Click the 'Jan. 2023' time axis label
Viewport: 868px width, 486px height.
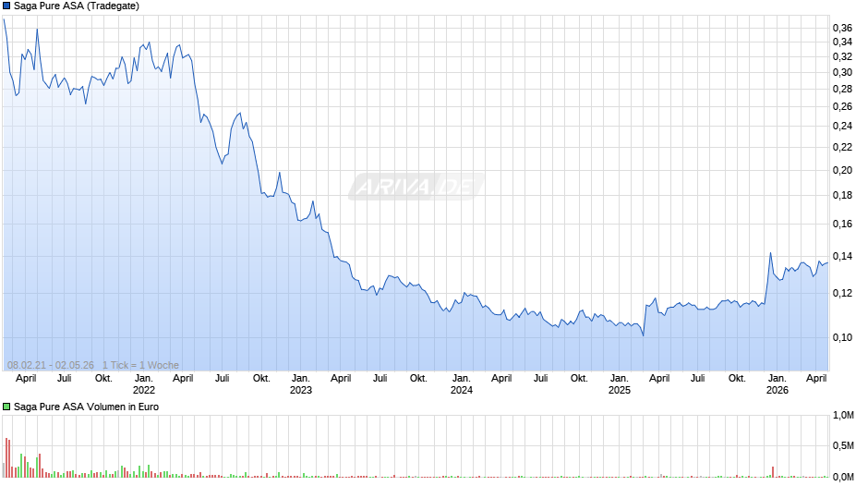(301, 384)
